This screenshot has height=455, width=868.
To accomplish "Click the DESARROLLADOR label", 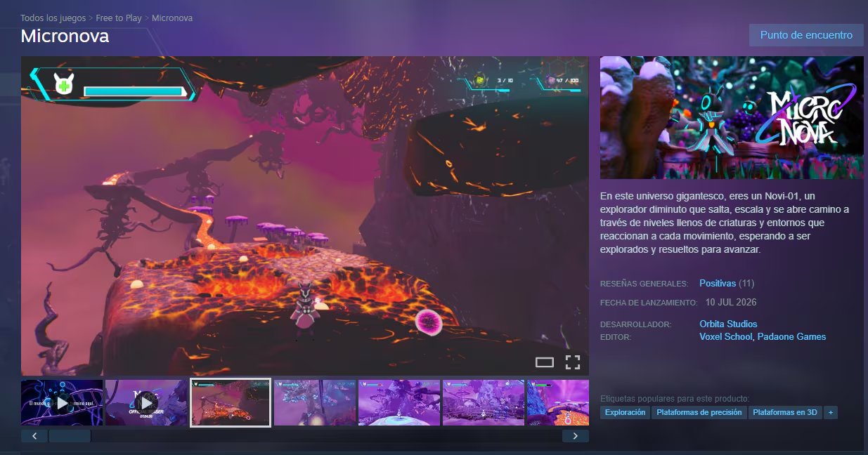I will click(x=636, y=325).
